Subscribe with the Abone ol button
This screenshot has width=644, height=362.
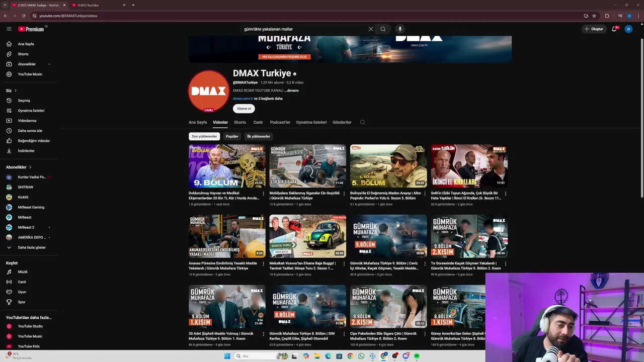click(244, 109)
